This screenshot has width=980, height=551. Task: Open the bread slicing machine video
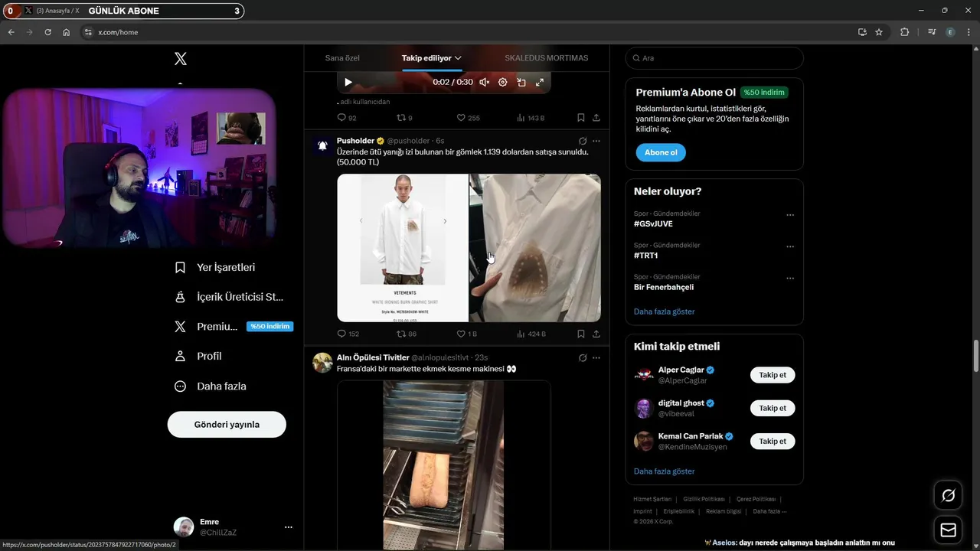[x=443, y=465]
